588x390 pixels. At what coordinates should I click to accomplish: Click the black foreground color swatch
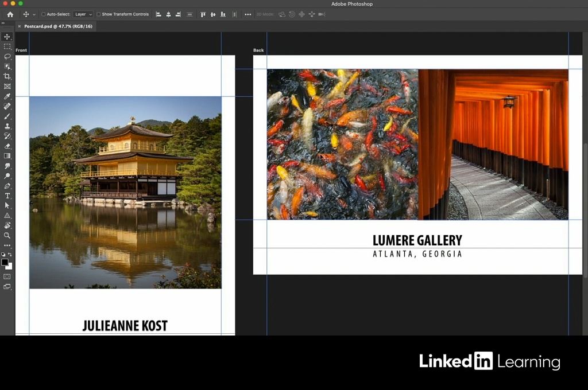5,262
